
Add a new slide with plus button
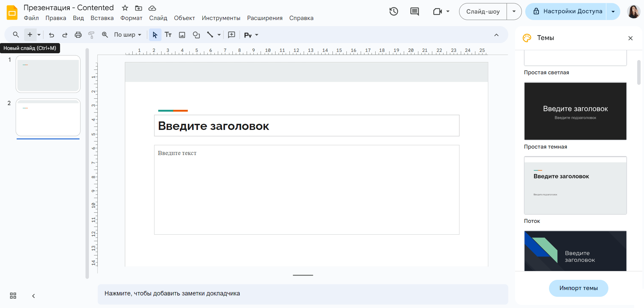click(30, 35)
